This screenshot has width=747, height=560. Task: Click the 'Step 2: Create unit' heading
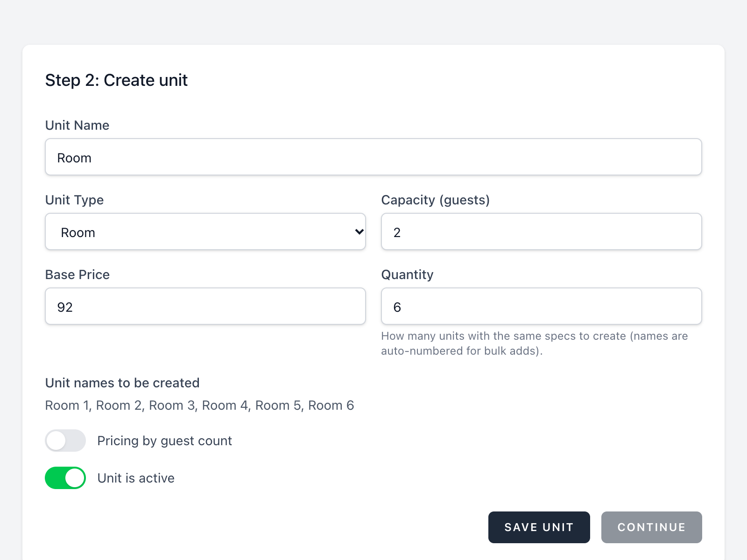[116, 80]
